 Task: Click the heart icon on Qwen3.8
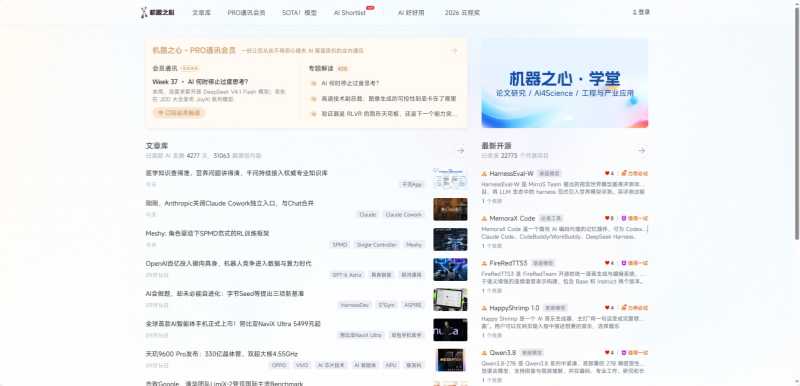(607, 353)
